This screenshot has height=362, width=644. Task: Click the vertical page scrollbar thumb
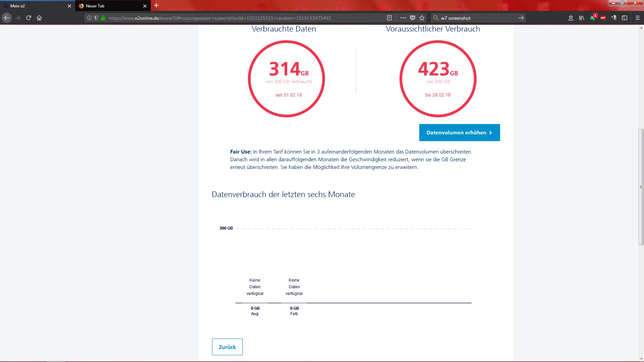[x=641, y=187]
